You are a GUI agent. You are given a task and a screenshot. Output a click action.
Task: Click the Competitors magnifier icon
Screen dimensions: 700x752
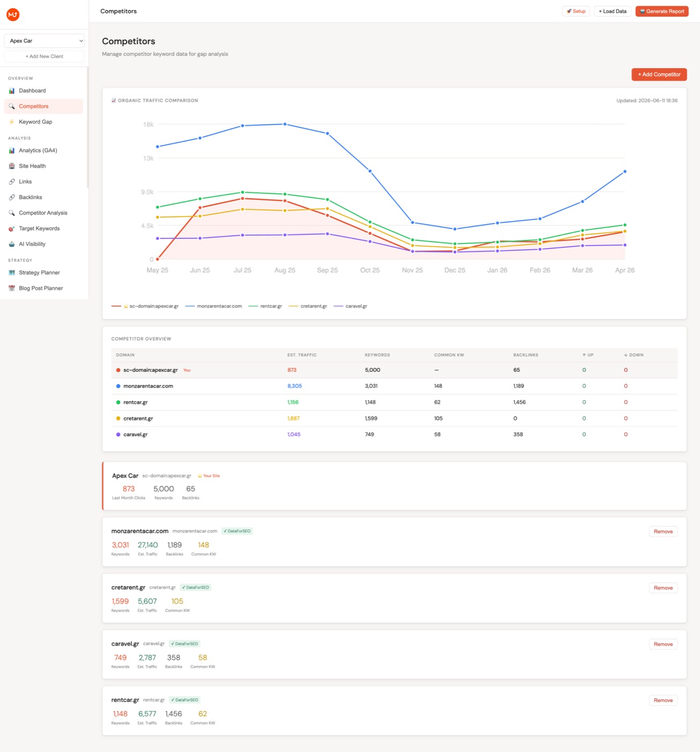[12, 106]
